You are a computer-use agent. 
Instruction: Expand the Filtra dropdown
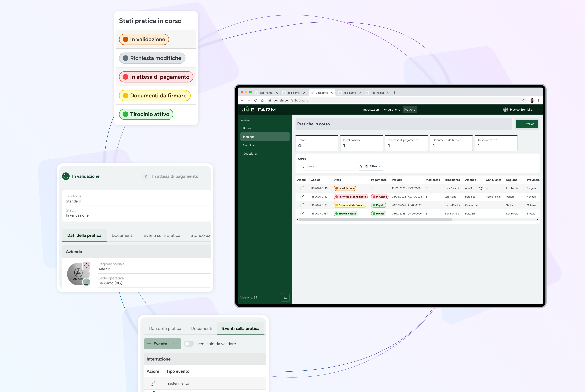(371, 166)
